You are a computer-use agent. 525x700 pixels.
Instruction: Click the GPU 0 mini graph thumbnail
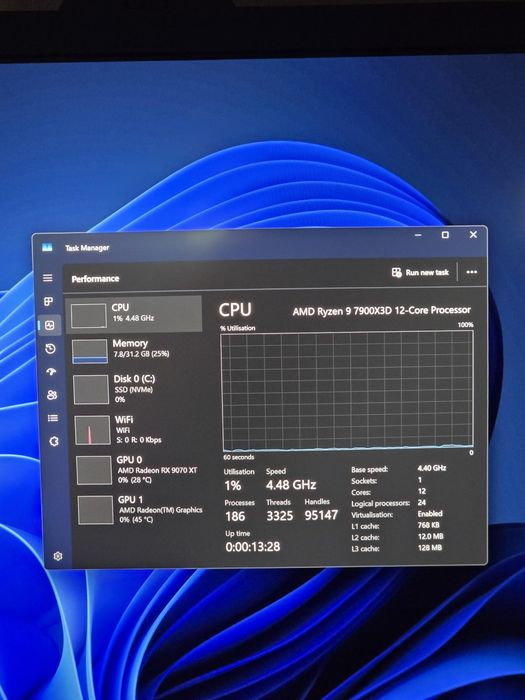(94, 470)
